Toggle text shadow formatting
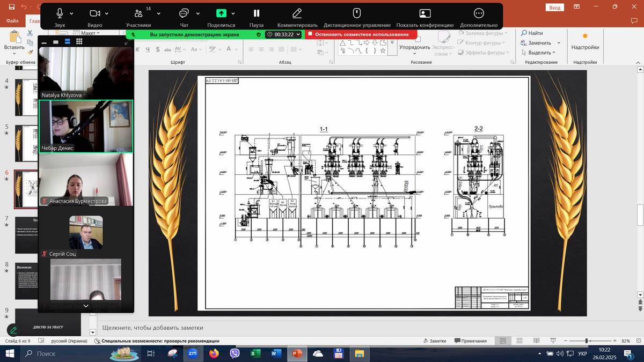This screenshot has width=644, height=362. pos(157,49)
